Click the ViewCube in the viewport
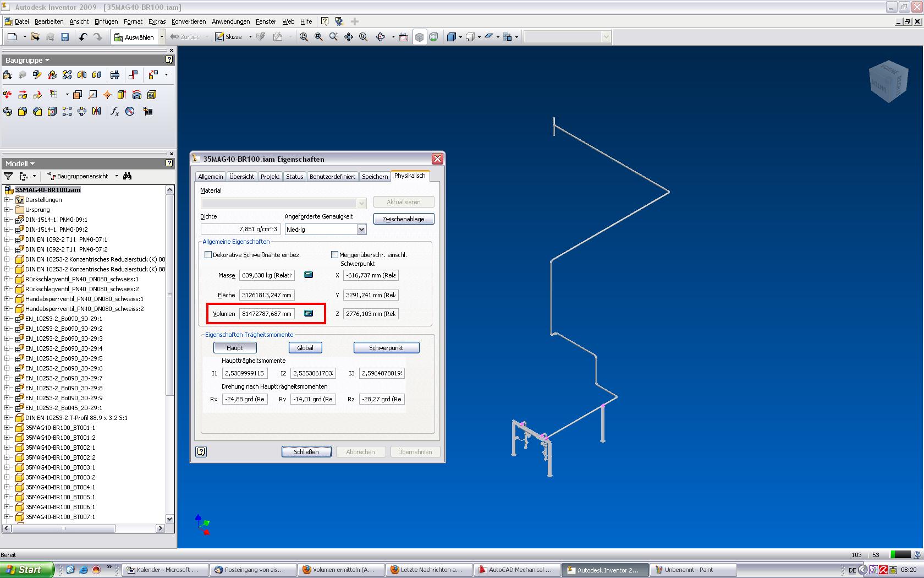Image resolution: width=924 pixels, height=578 pixels. tap(888, 81)
